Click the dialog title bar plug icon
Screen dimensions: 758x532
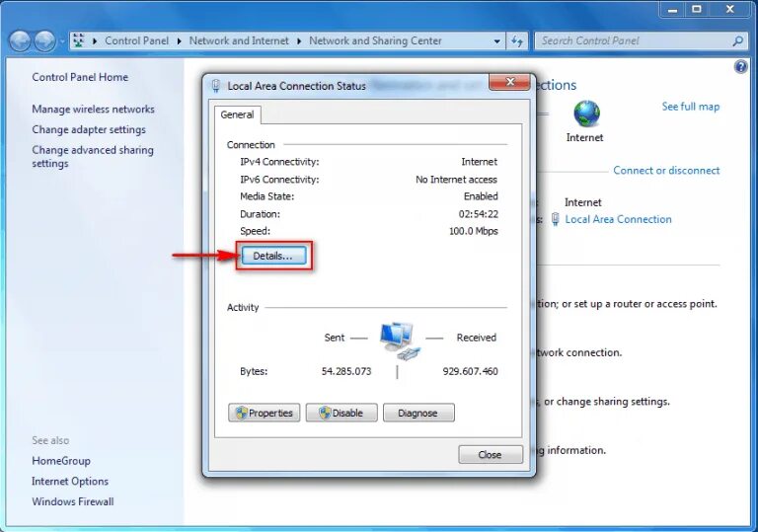(216, 86)
